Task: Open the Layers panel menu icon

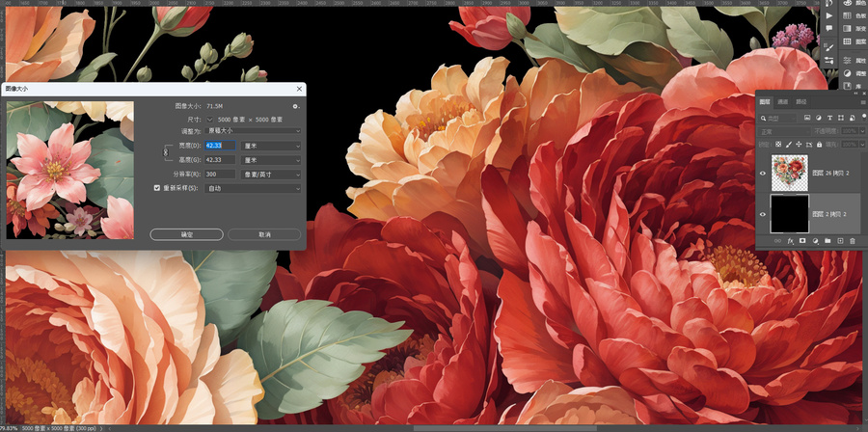Action: 862,102
